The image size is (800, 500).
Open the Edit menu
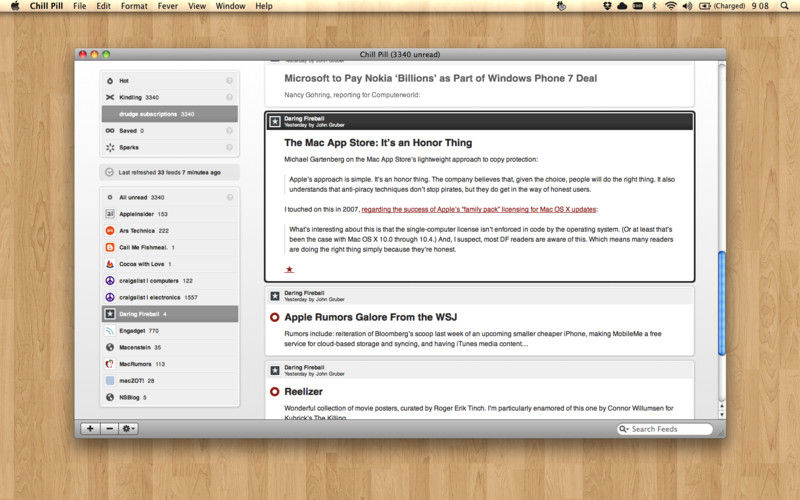tap(104, 6)
